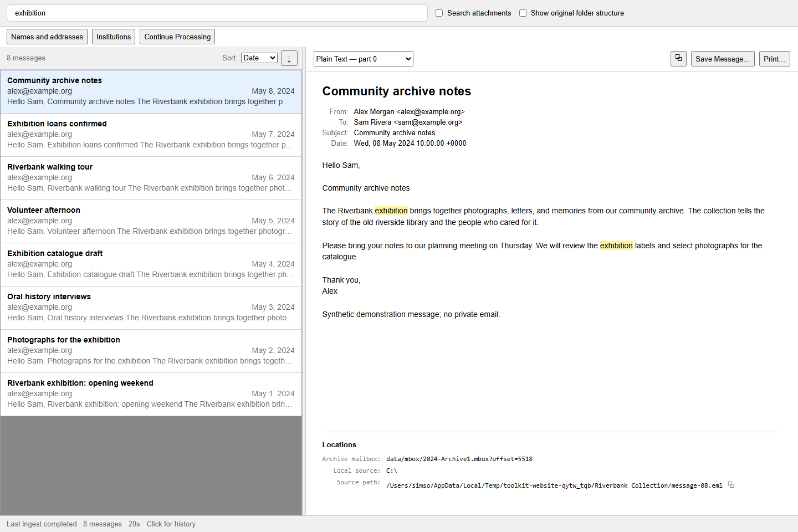Select Photographs for the exhibition message
798x532 pixels.
pos(151,351)
